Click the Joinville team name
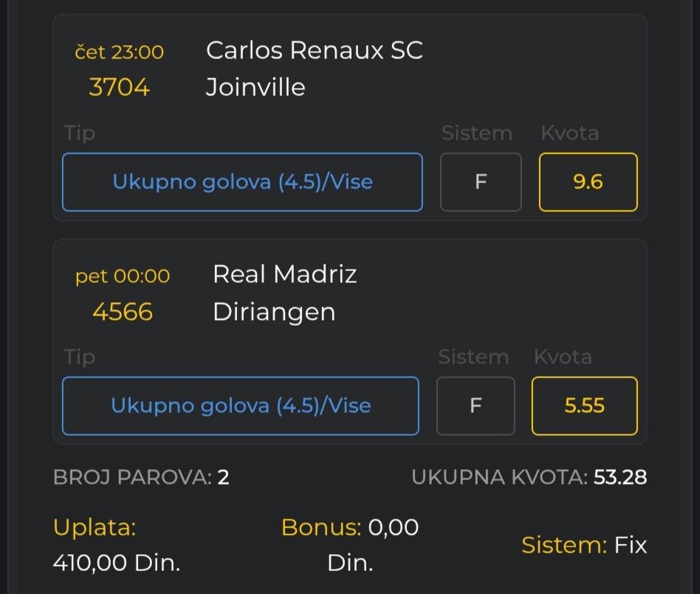 point(255,87)
